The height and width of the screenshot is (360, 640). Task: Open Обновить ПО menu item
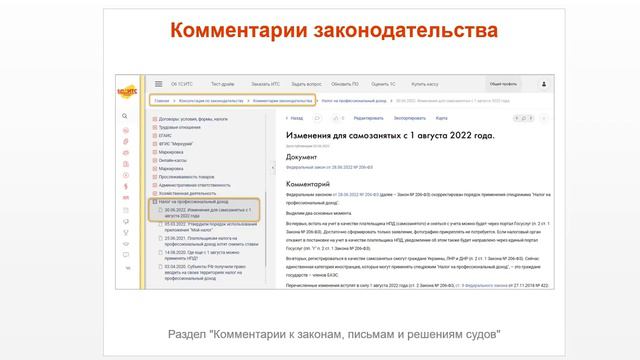click(x=345, y=84)
